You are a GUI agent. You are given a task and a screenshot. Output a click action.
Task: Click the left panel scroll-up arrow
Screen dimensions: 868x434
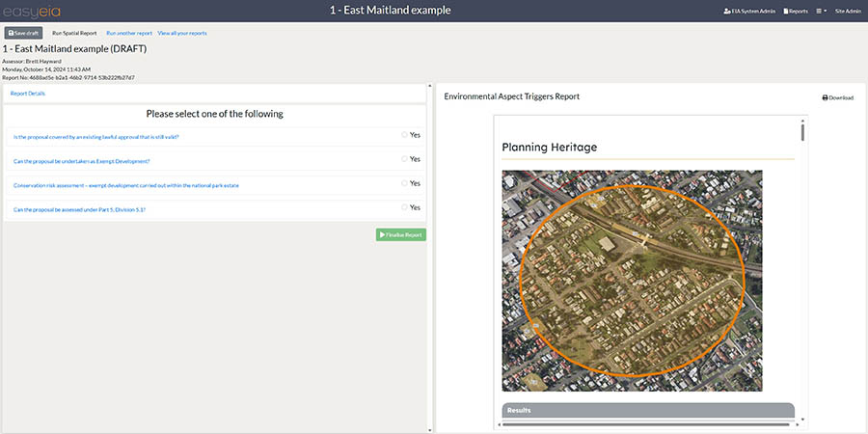pos(430,87)
